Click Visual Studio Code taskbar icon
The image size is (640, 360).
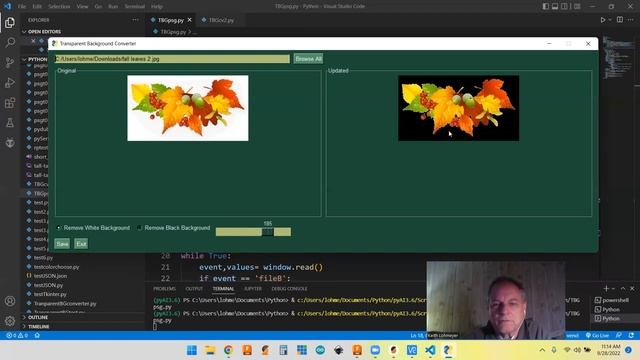430,350
